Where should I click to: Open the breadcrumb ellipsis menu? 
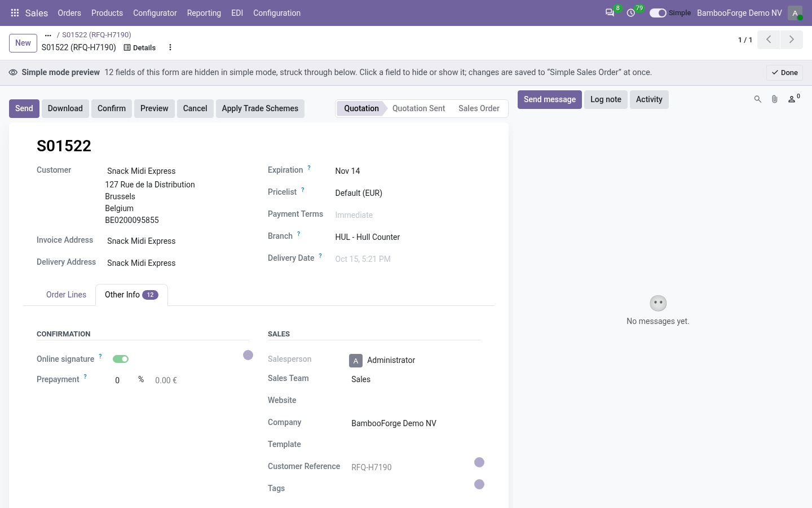(48, 35)
